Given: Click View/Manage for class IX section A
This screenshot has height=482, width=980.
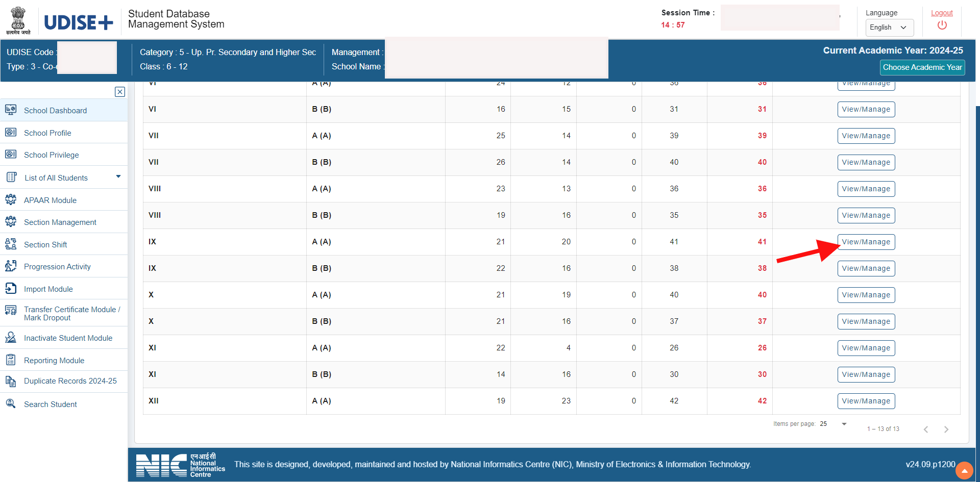Looking at the screenshot, I should coord(866,242).
